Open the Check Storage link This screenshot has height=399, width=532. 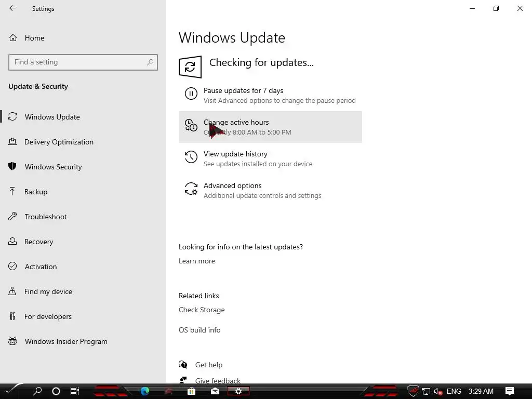[x=202, y=310]
